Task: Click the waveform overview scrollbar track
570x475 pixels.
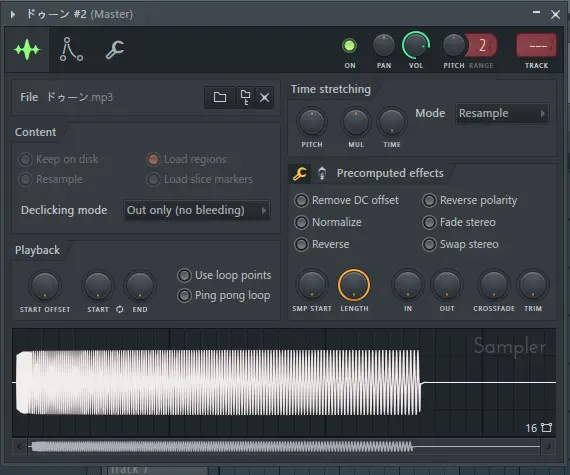Action: tap(284, 446)
